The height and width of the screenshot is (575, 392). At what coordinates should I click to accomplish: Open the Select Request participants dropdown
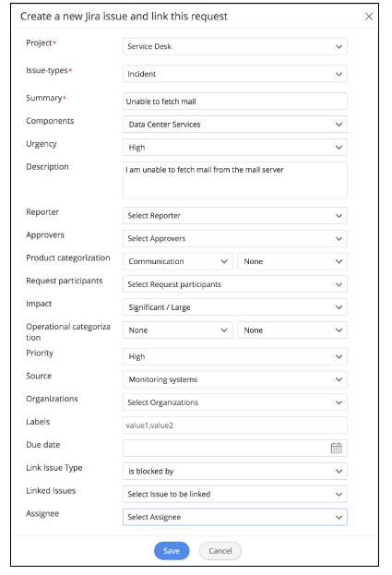[235, 284]
